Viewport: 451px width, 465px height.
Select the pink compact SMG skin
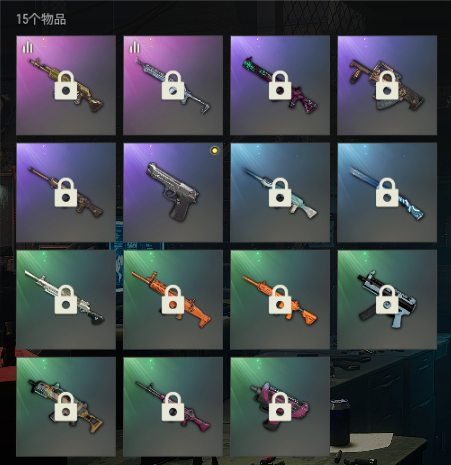280,407
